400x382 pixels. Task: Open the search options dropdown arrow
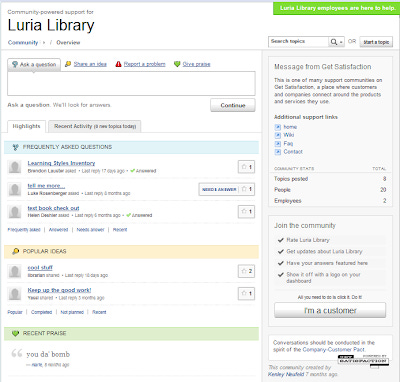point(341,42)
